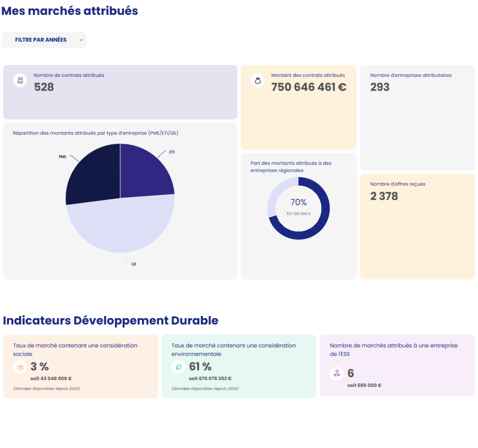Open the Filtre par années dropdown
This screenshot has height=448, width=478.
[x=44, y=40]
